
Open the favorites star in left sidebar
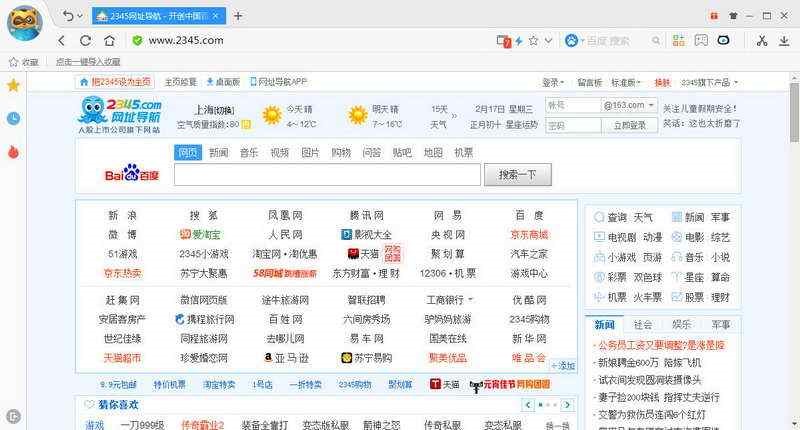pos(13,86)
